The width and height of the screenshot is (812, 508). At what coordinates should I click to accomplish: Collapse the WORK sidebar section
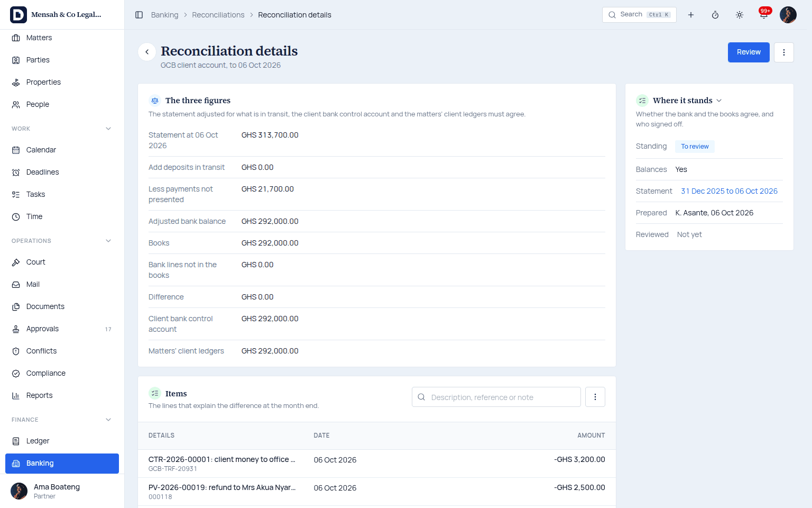click(x=108, y=129)
